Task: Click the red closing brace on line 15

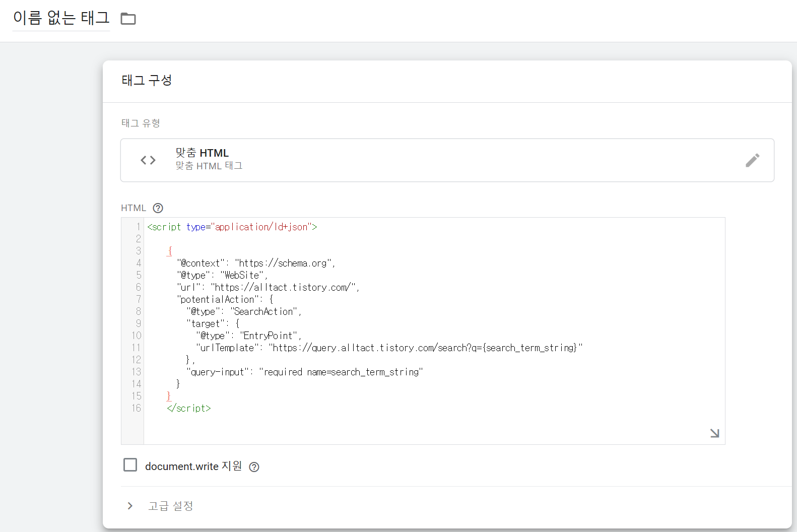Action: 169,396
